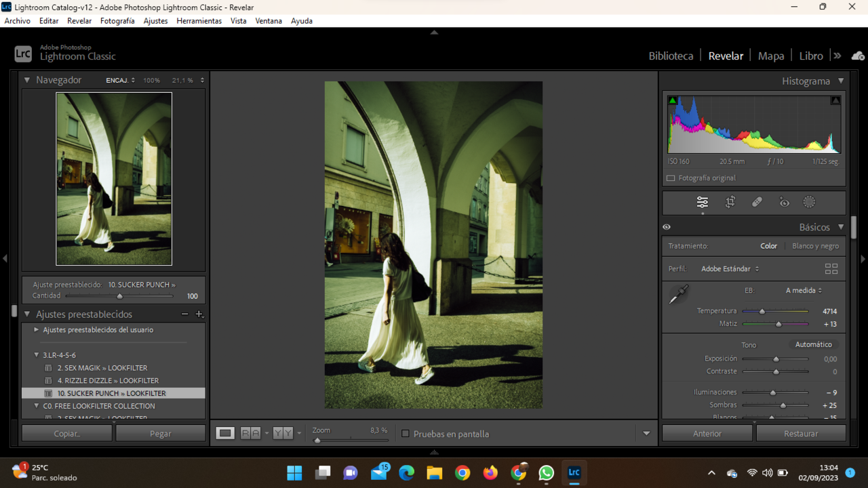Pick the White Balance eyedropper tool
Screen dimensions: 868x488
pyautogui.click(x=678, y=294)
